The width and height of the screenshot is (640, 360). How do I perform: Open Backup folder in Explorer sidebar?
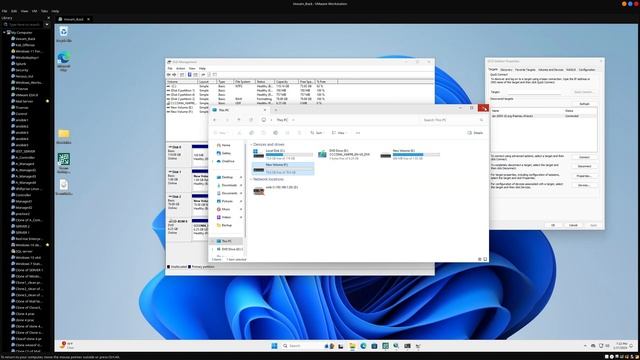224,225
